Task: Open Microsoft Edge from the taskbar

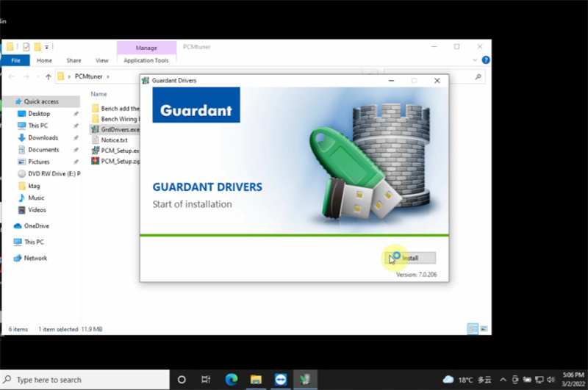Action: (232, 380)
